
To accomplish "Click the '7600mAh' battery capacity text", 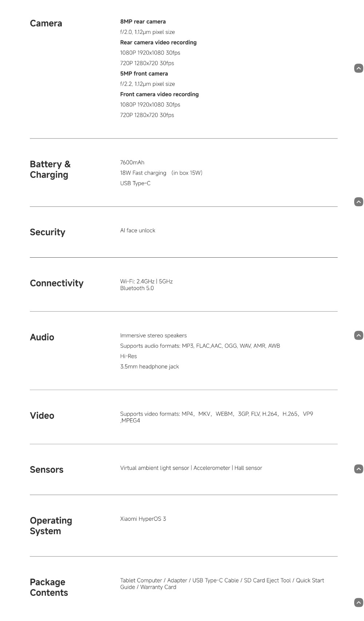I will point(132,163).
